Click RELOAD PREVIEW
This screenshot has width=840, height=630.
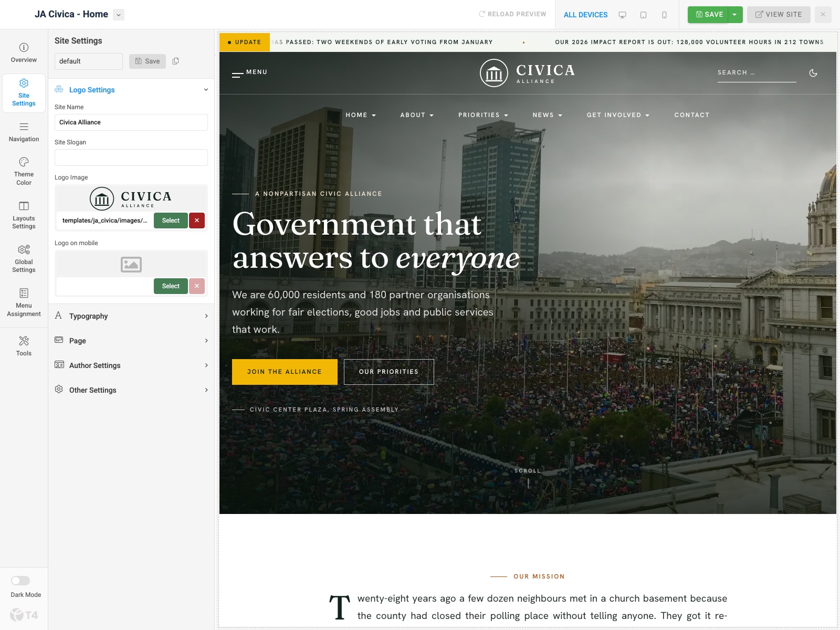click(x=512, y=14)
